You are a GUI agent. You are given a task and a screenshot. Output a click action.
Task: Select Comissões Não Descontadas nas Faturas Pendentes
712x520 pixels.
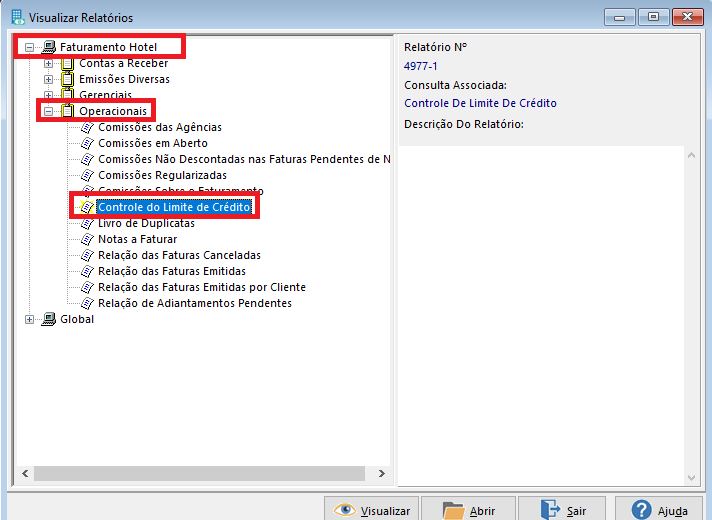point(244,159)
